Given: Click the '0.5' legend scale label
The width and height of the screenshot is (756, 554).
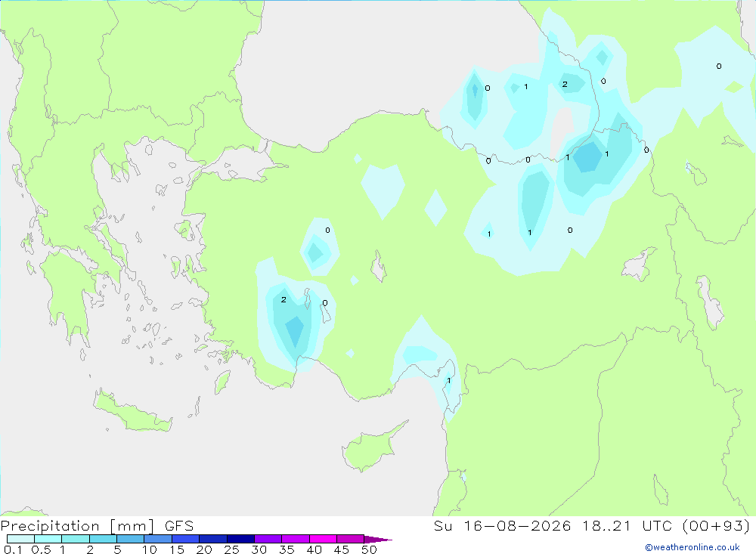Looking at the screenshot, I should click(x=41, y=549).
